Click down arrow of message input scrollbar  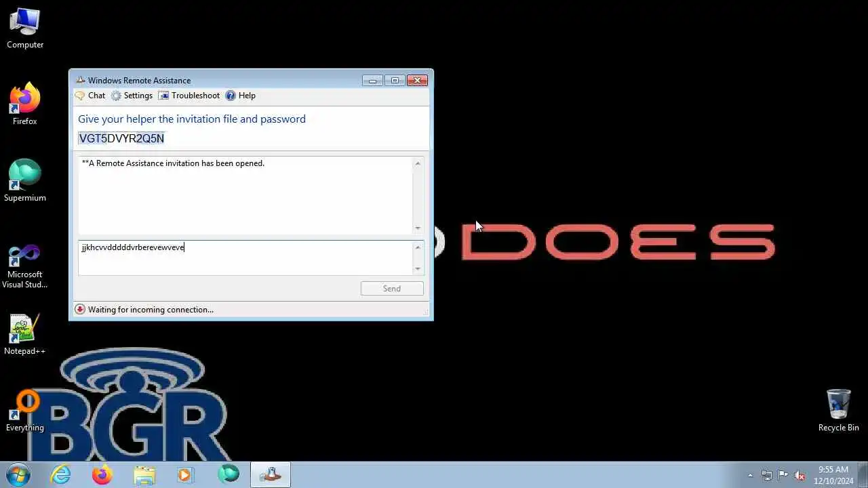point(418,268)
